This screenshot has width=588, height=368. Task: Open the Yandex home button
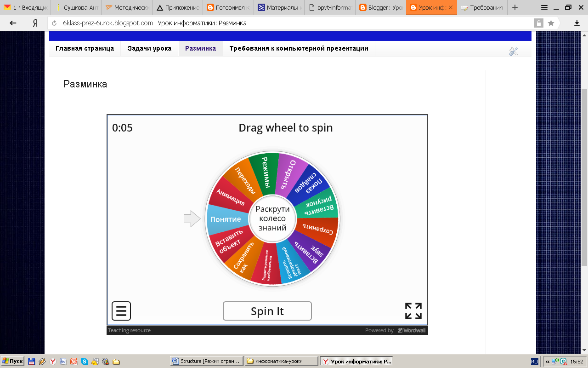35,23
